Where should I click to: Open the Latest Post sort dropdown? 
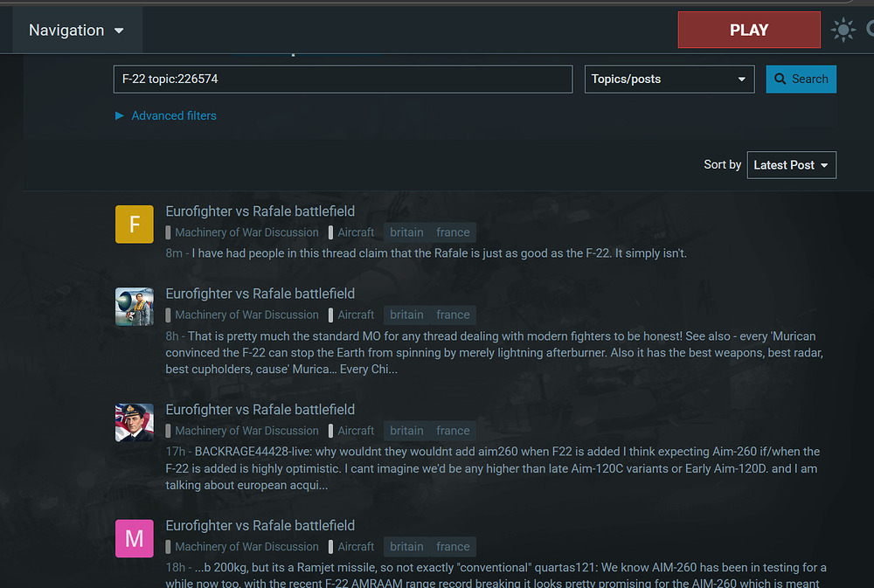791,165
